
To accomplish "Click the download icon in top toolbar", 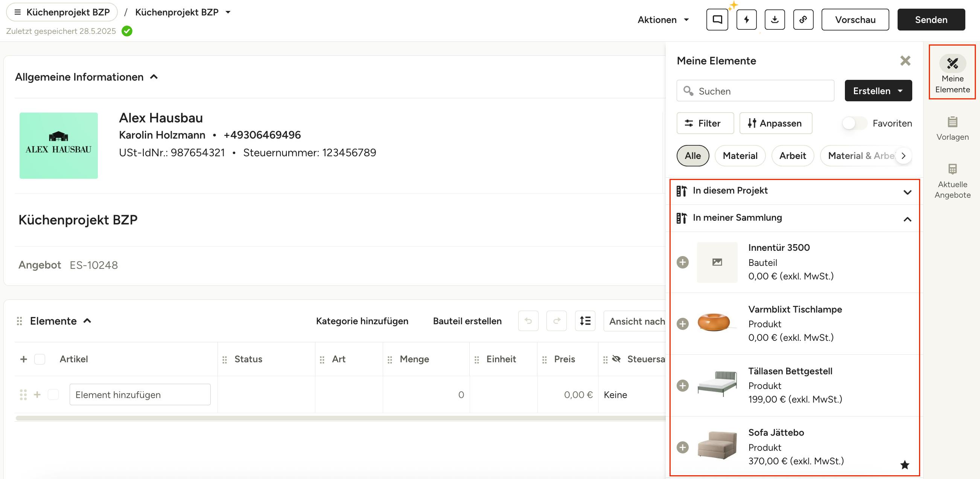I will [x=775, y=20].
